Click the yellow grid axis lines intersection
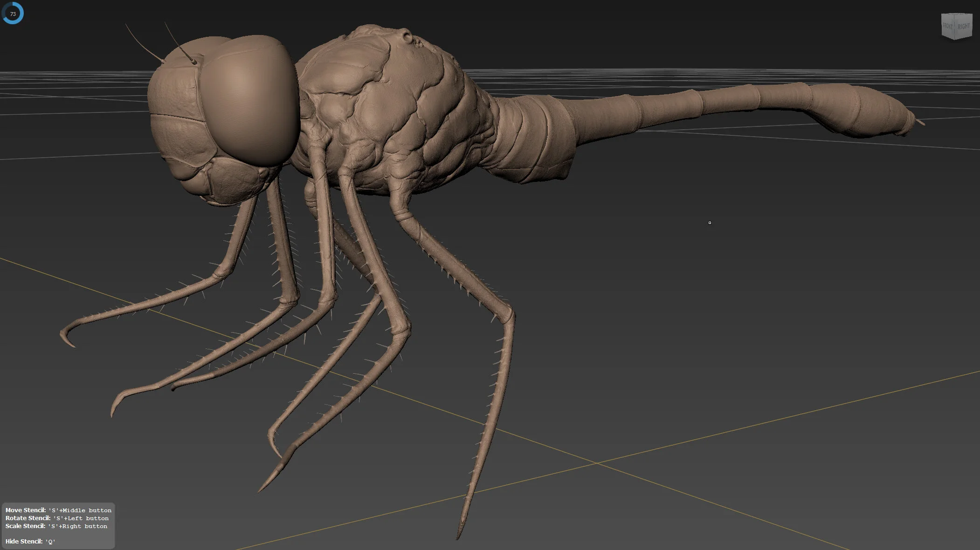The image size is (980, 550). [x=596, y=463]
